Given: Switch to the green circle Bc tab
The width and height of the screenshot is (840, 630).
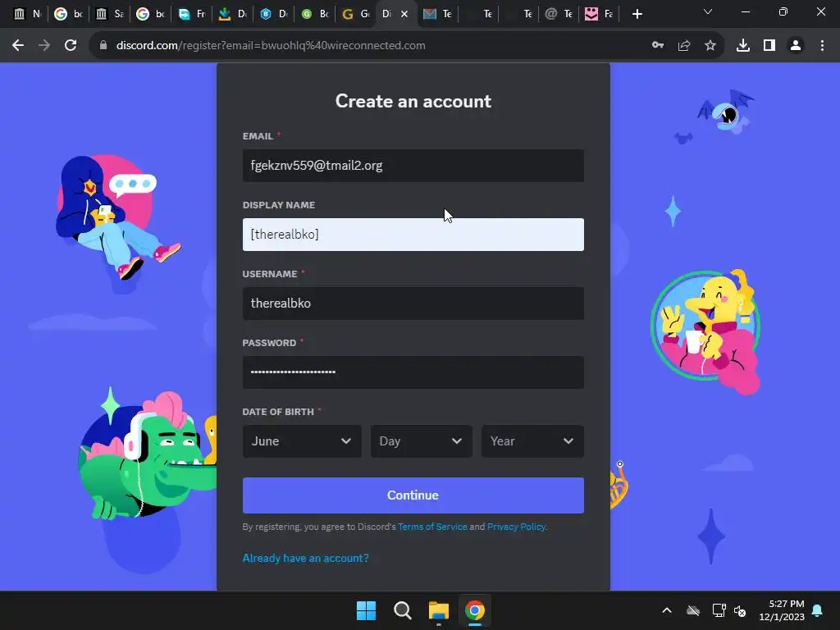Looking at the screenshot, I should pos(315,14).
